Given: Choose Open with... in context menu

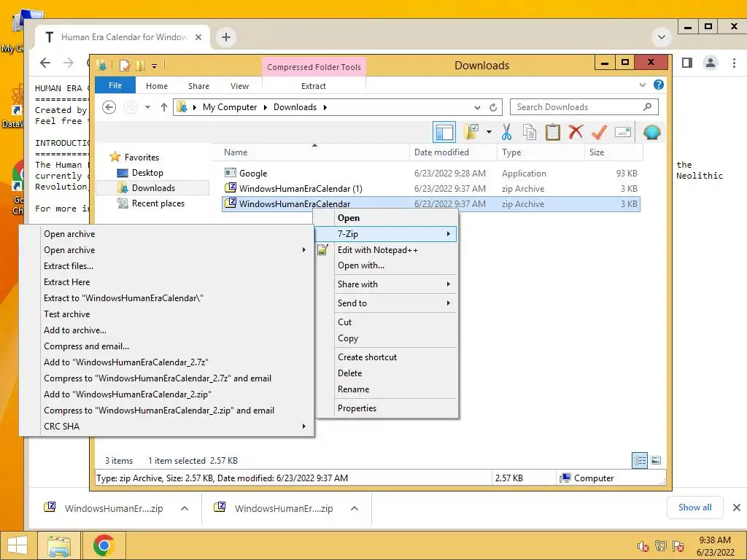Looking at the screenshot, I should pos(386,265).
